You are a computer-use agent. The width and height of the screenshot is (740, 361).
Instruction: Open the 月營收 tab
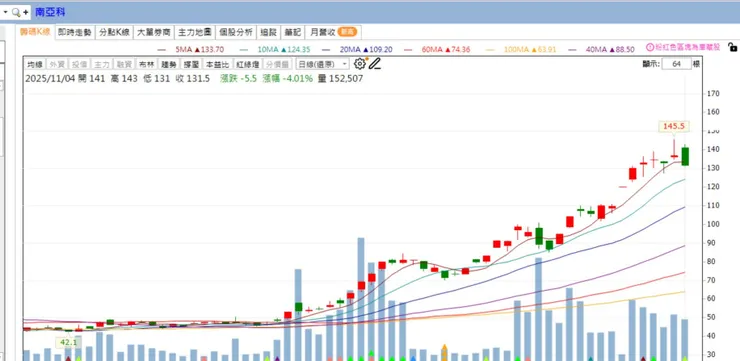tap(333, 33)
